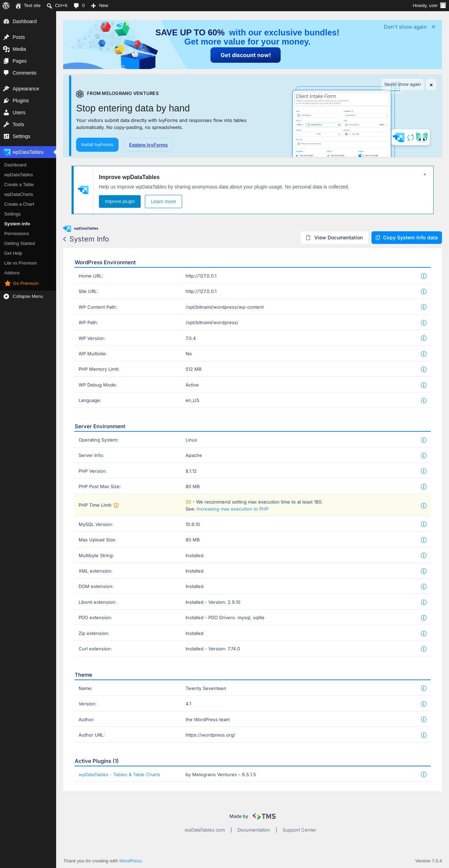
Task: Open wpDataTables.com footer link
Action: [205, 830]
